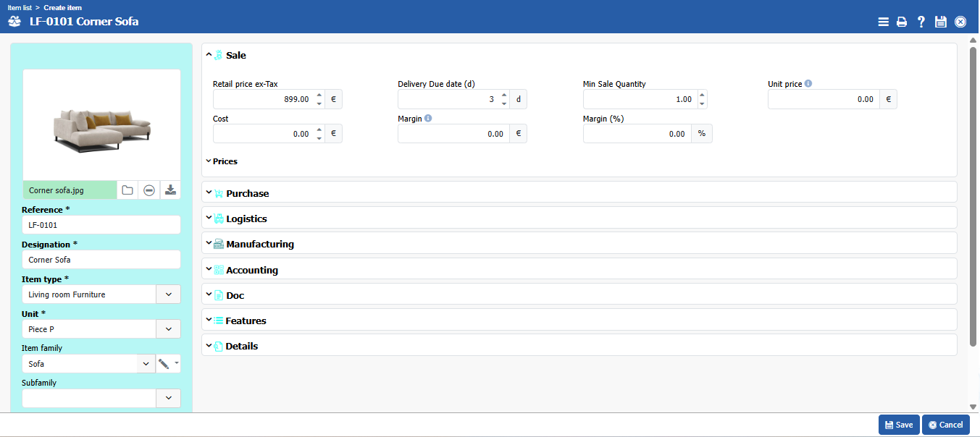The height and width of the screenshot is (437, 980).
Task: Open the Item type dropdown
Action: pyautogui.click(x=168, y=294)
